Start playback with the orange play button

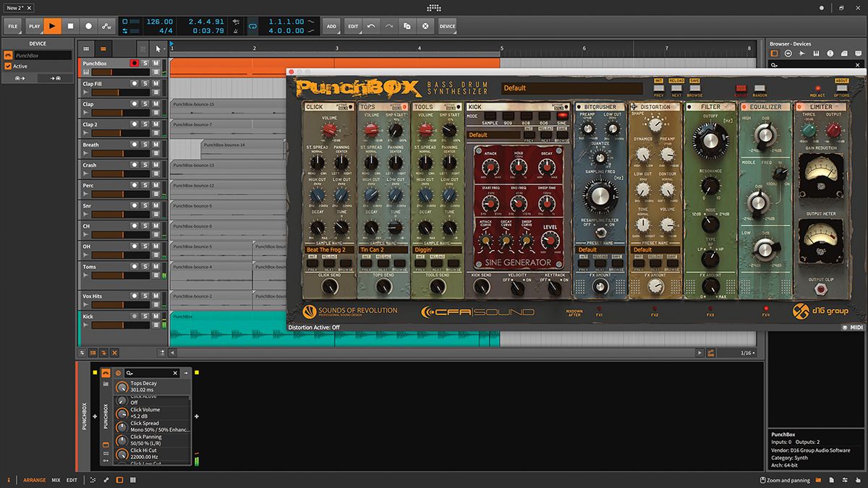[x=53, y=26]
